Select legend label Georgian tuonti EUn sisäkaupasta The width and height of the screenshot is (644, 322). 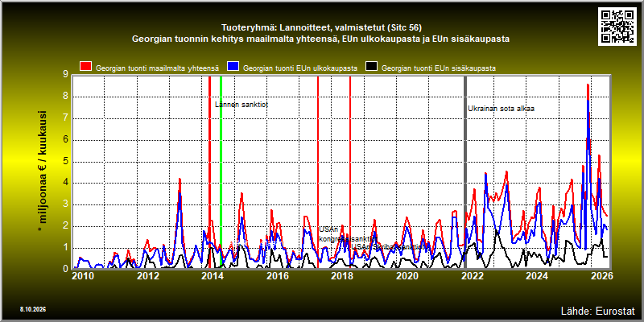(439, 68)
